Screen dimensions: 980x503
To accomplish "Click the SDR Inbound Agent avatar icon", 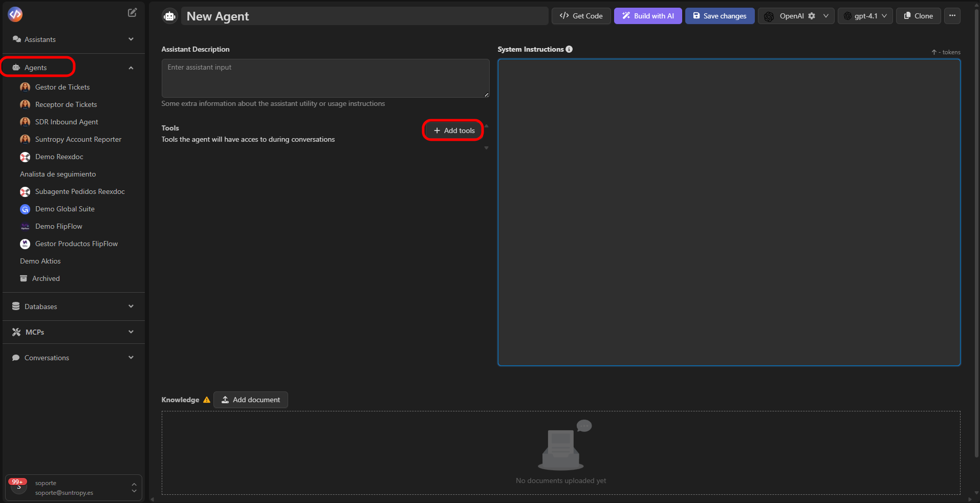I will click(x=25, y=122).
